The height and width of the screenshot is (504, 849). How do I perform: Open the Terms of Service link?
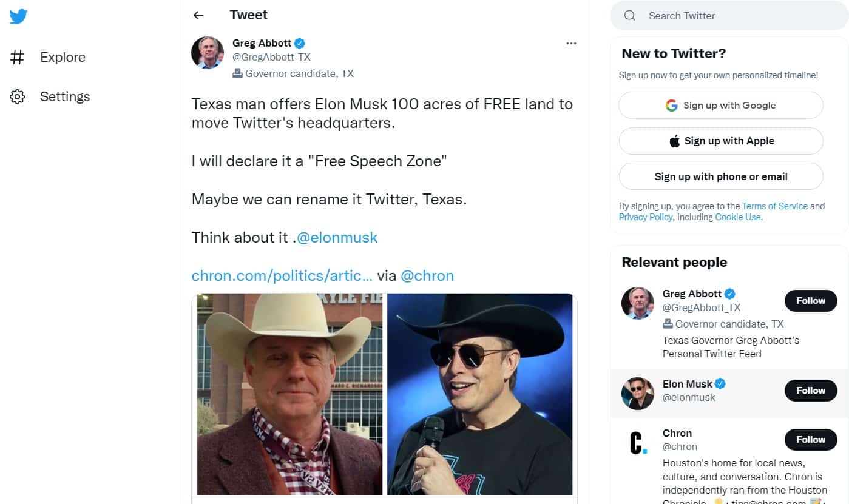774,206
